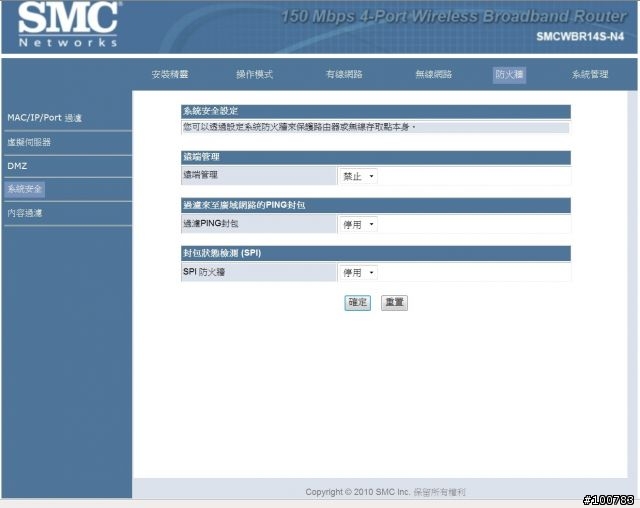Open 內容過濾 in sidebar
Screen dimensions: 640x508
point(24,213)
